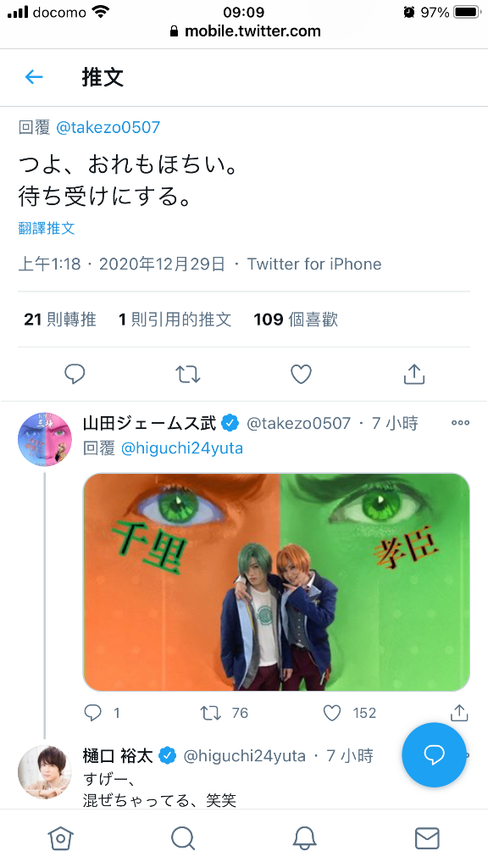Click reply icon under the image tweet
488x868 pixels.
click(92, 712)
